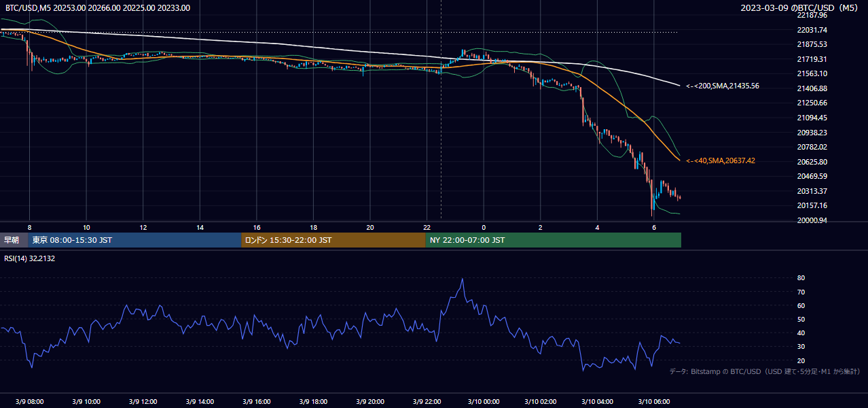The height and width of the screenshot is (408, 868).
Task: Click the Bitstamp data source note
Action: [765, 371]
